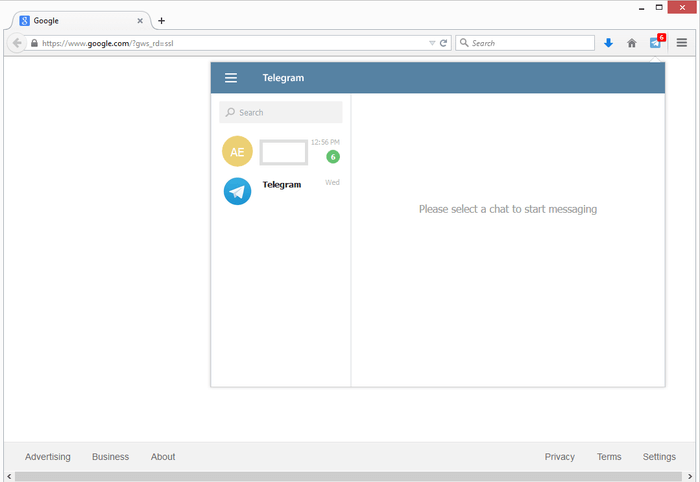Focus the Firefox search box

(525, 43)
